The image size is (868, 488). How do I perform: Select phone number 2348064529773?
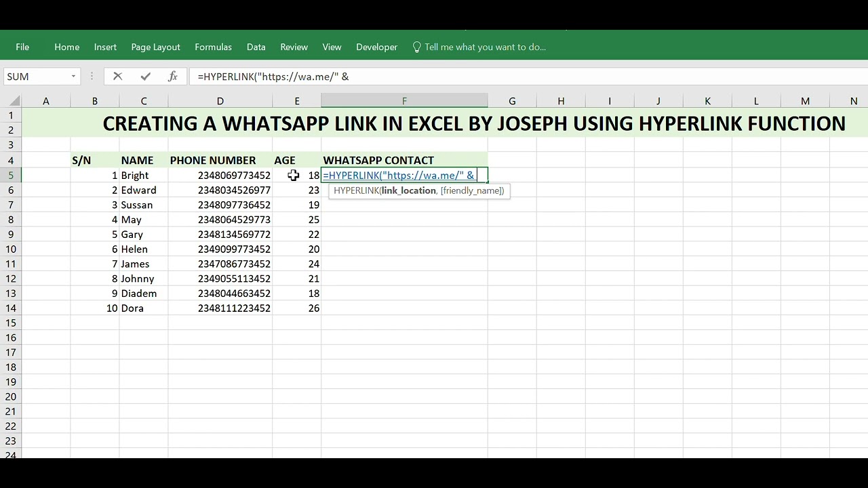(220, 220)
